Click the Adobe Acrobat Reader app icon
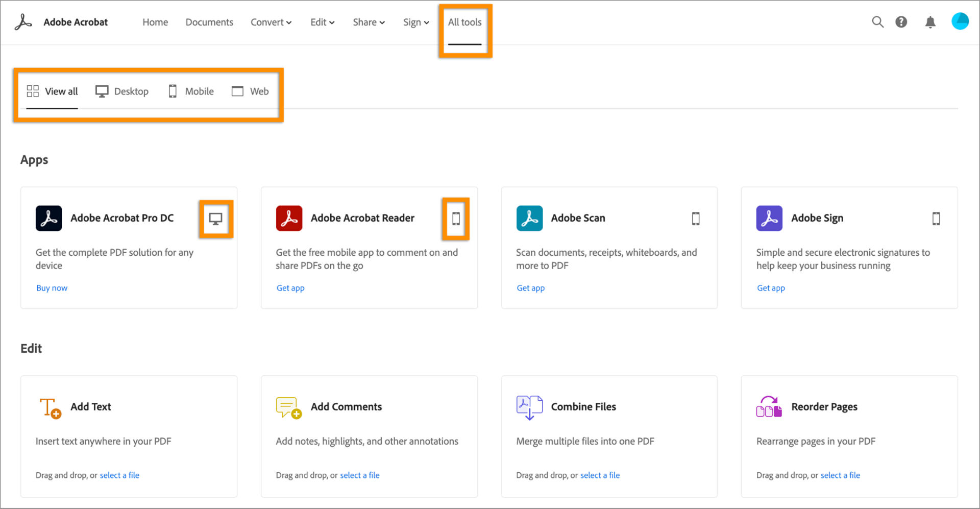 tap(289, 218)
